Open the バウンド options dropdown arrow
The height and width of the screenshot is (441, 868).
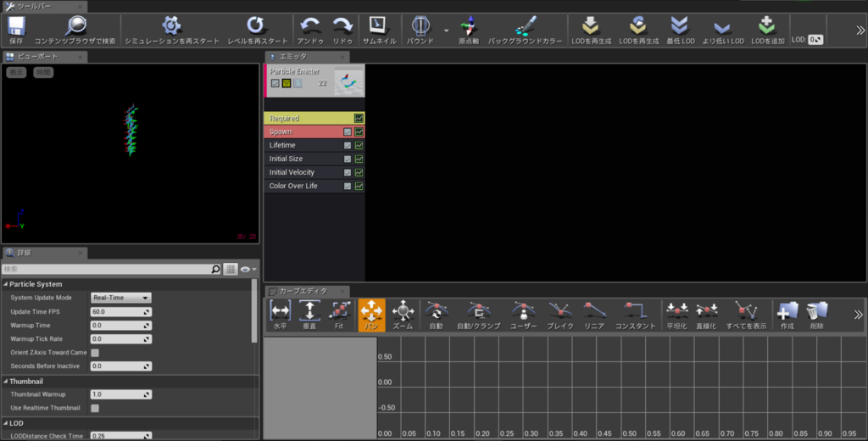point(446,31)
